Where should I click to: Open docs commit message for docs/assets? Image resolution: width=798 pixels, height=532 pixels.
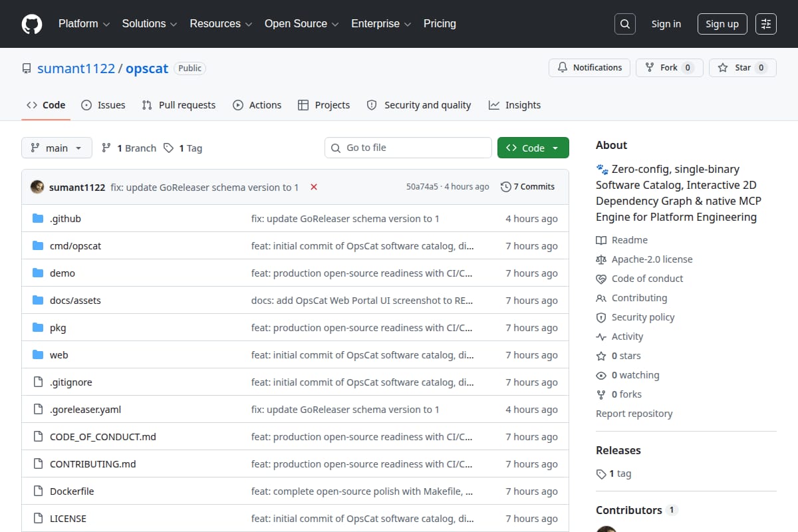click(x=362, y=301)
